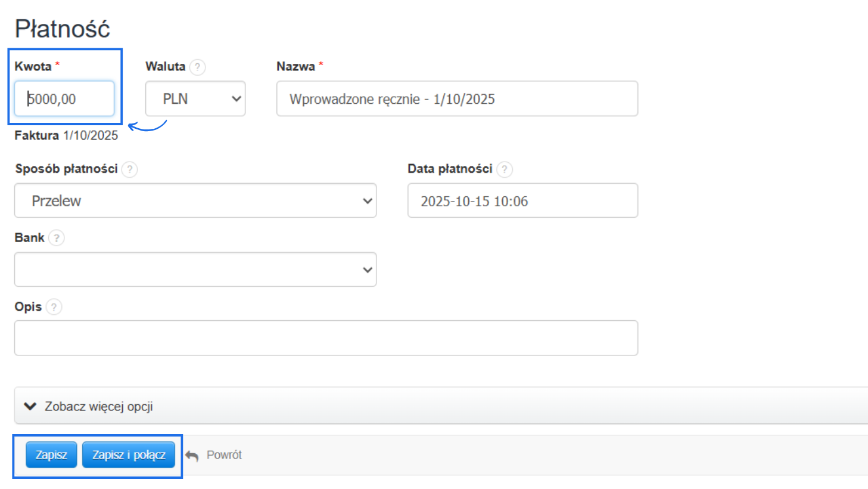868x489 pixels.
Task: Click the question mark icon by Opis
Action: click(x=54, y=307)
